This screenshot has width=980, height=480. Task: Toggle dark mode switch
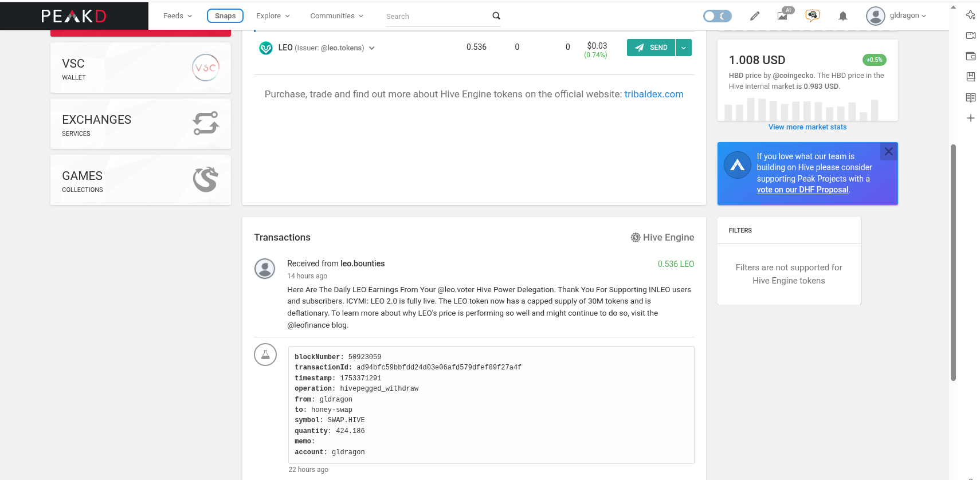point(718,16)
